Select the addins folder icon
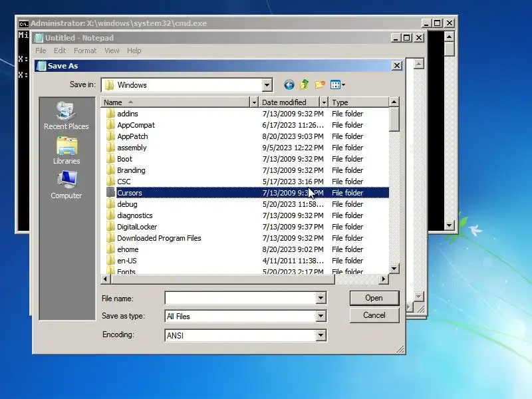This screenshot has width=532, height=399. pos(110,113)
